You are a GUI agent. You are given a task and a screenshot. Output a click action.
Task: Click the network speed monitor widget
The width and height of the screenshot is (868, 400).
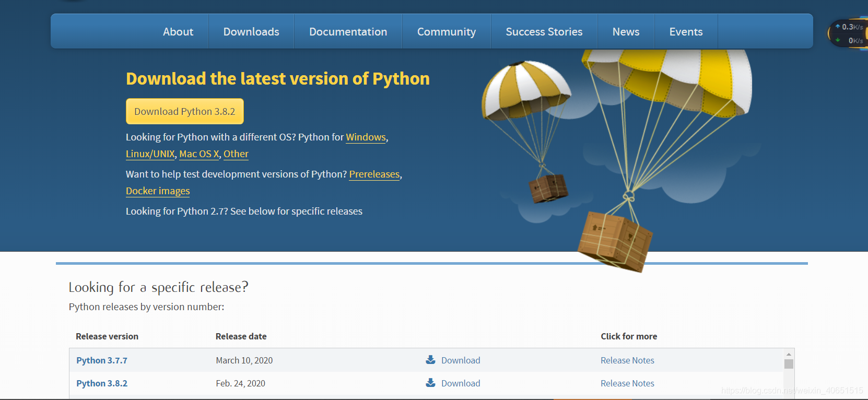[848, 33]
